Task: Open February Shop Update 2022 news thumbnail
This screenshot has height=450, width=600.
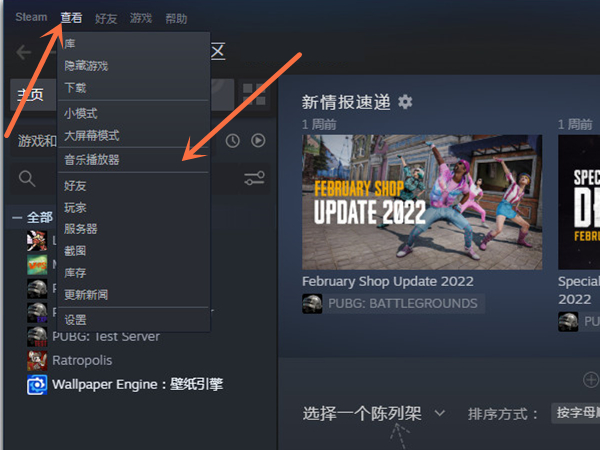Action: 422,201
